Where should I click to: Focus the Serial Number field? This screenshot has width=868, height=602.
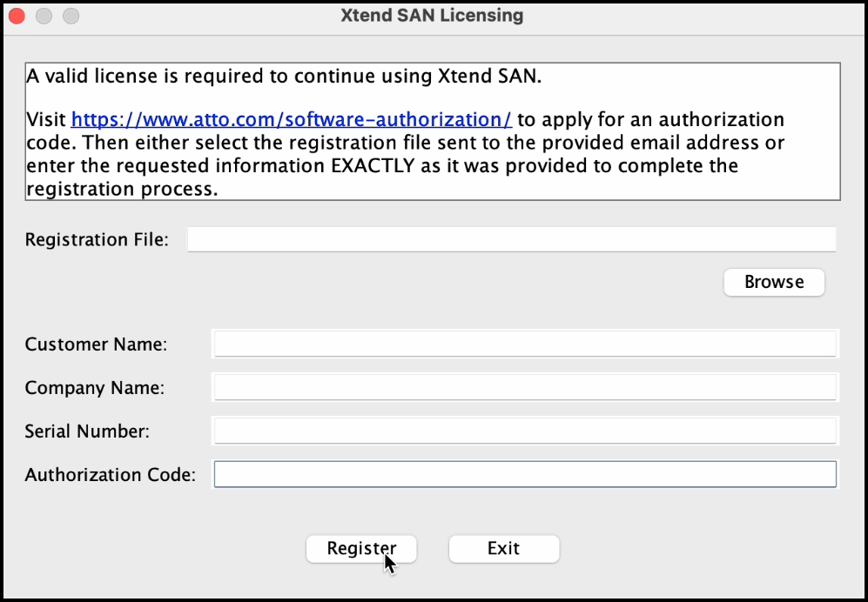tap(525, 431)
